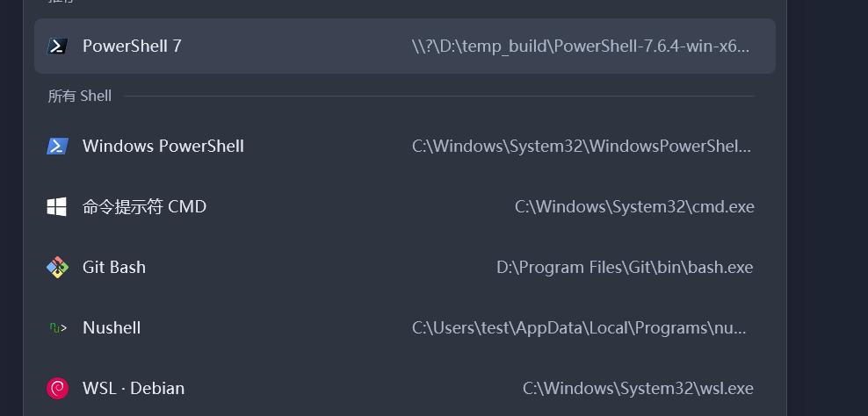The height and width of the screenshot is (416, 868).
Task: Choose the WSL · Debian label
Action: 134,388
